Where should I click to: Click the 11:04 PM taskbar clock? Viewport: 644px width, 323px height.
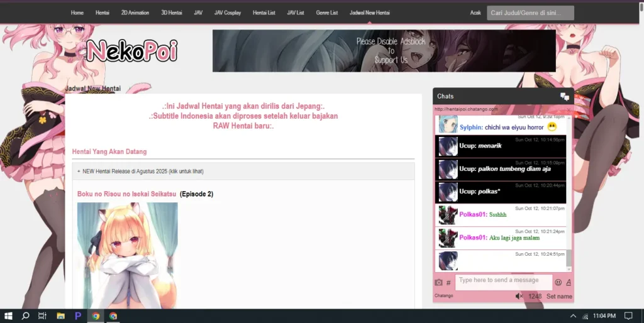coord(604,315)
